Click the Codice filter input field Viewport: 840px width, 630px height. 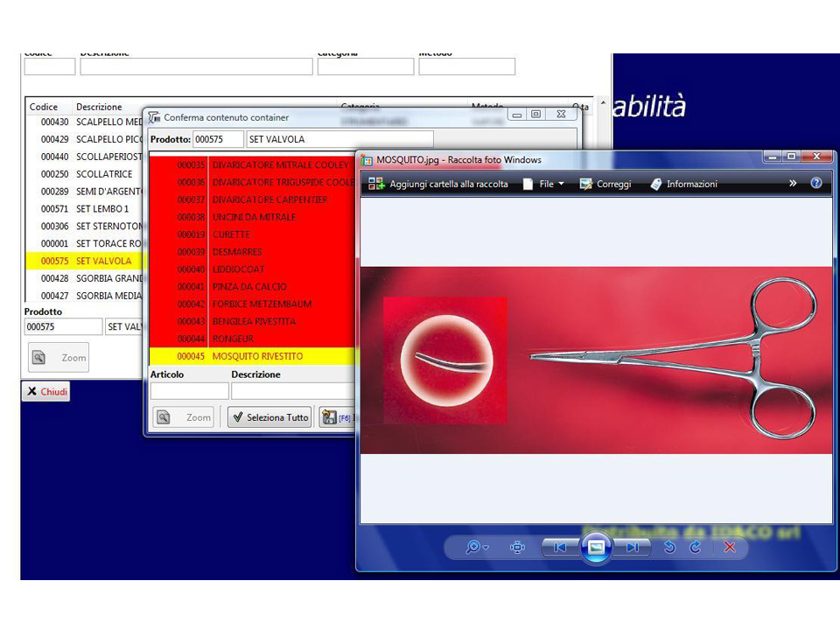(x=50, y=67)
